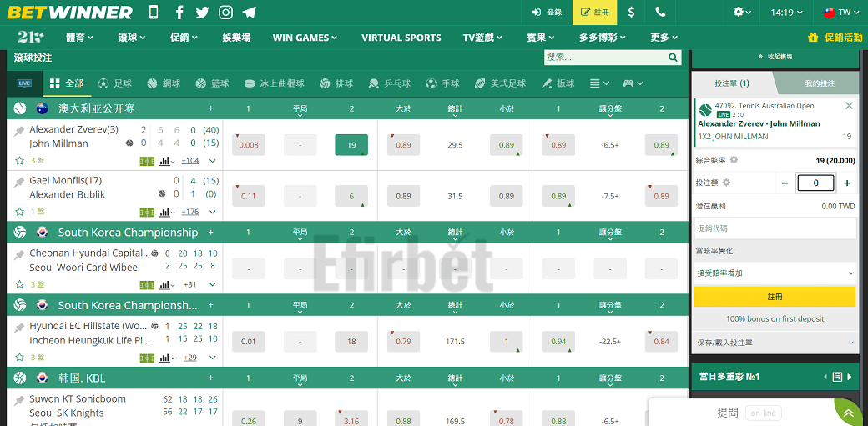868x426 pixels.
Task: Select the 6 odds for Bublik
Action: (351, 196)
